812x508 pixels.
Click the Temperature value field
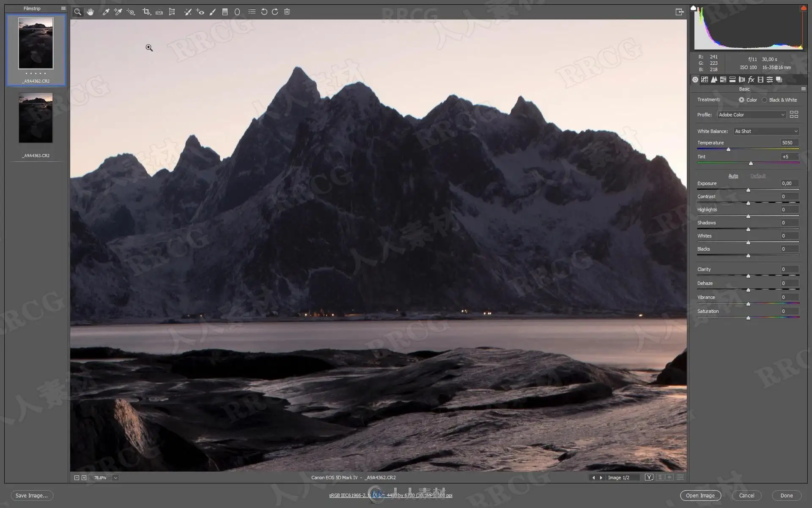tap(789, 143)
